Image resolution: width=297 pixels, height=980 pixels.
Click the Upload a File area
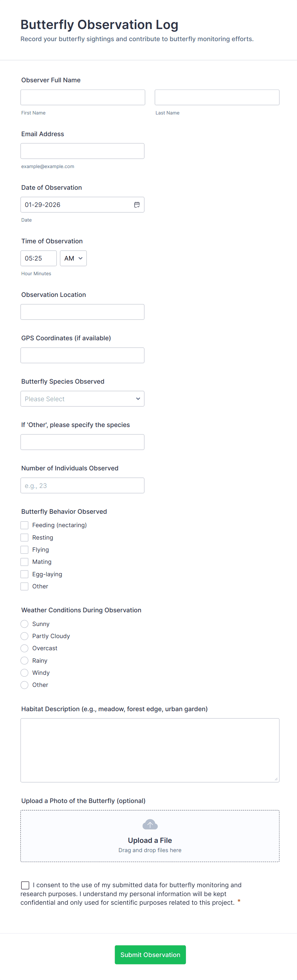pos(150,836)
